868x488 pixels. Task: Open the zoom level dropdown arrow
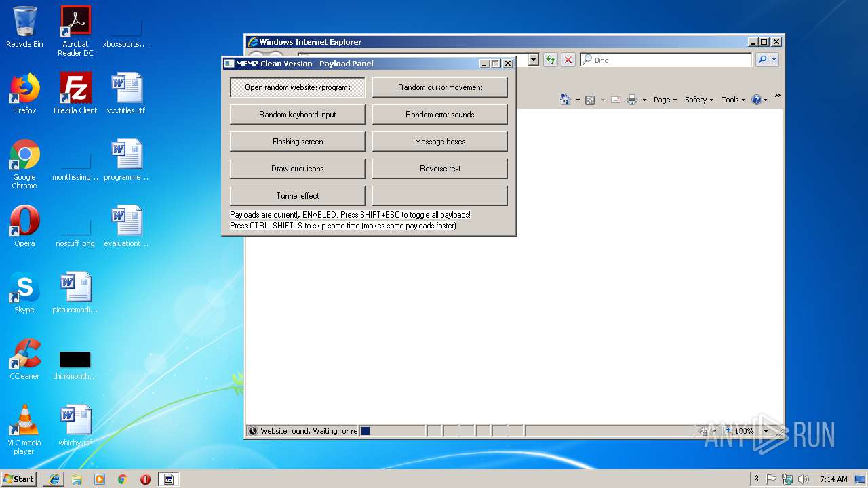(x=766, y=431)
